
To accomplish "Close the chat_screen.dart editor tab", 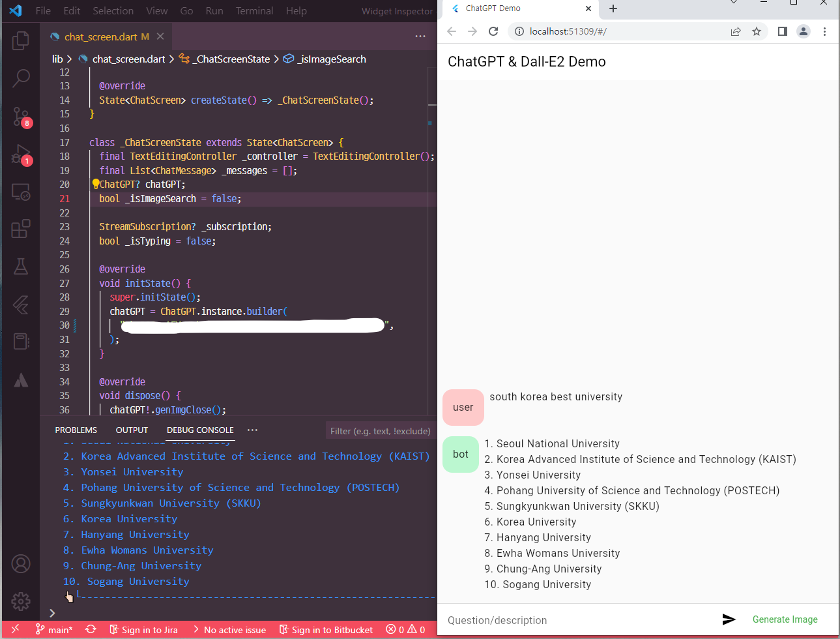I will pyautogui.click(x=160, y=37).
